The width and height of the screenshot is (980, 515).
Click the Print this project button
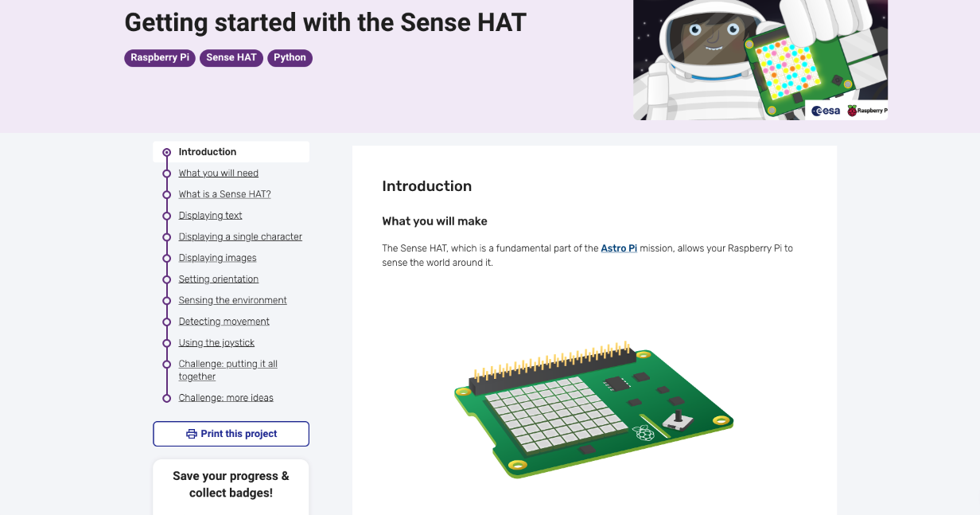tap(231, 433)
